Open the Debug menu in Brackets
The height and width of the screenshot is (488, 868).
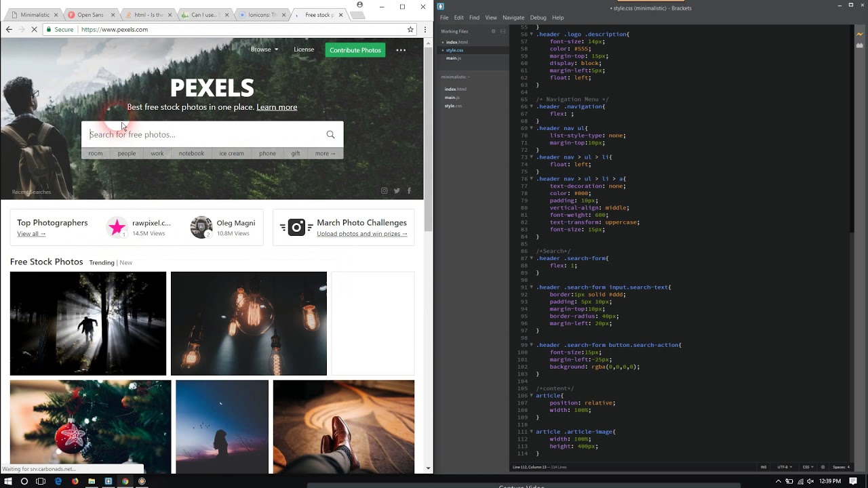click(x=538, y=18)
